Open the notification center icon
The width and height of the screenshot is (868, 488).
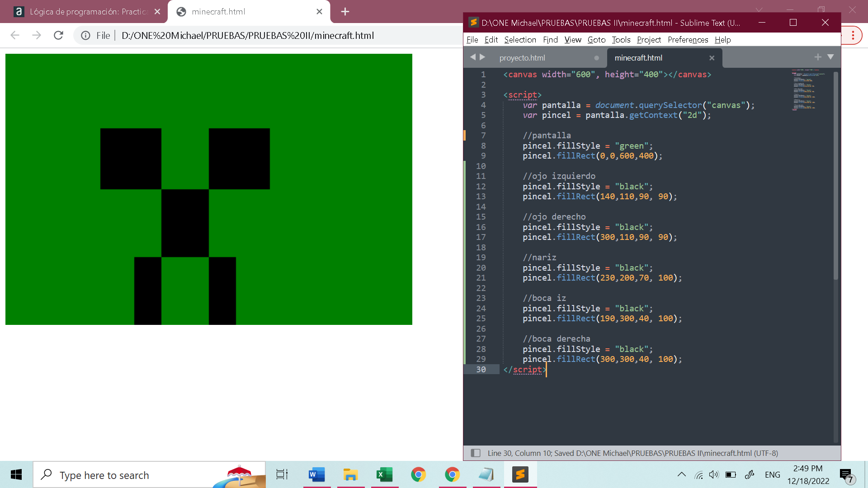coord(846,475)
